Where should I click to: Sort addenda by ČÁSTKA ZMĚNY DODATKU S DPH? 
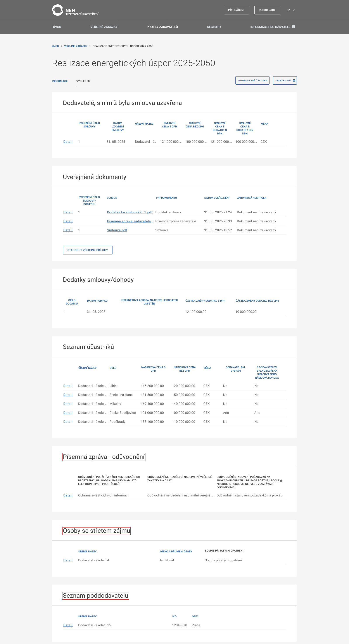pyautogui.click(x=205, y=301)
